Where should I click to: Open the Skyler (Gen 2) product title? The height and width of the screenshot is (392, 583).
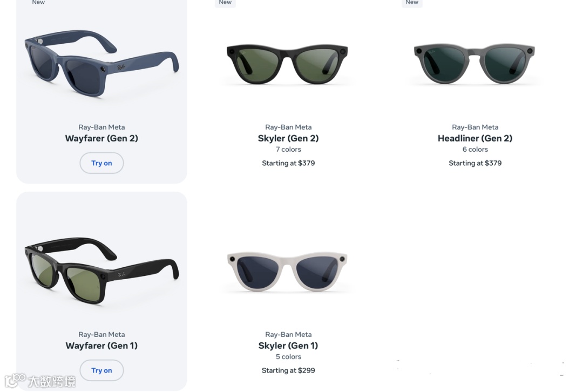[288, 138]
